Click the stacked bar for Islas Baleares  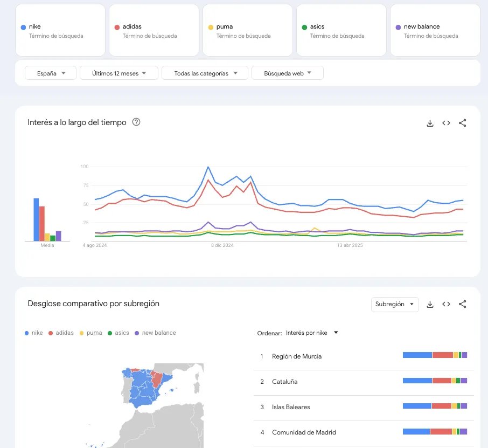click(x=435, y=406)
